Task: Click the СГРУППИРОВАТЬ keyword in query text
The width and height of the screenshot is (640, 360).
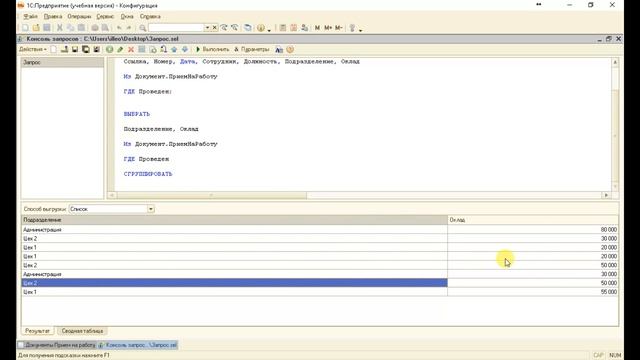Action: 148,174
